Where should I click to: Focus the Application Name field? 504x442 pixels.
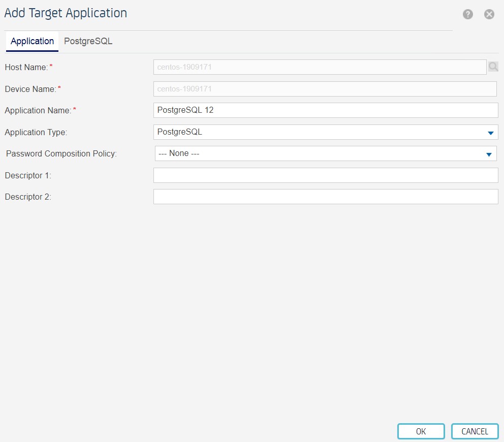pyautogui.click(x=326, y=110)
